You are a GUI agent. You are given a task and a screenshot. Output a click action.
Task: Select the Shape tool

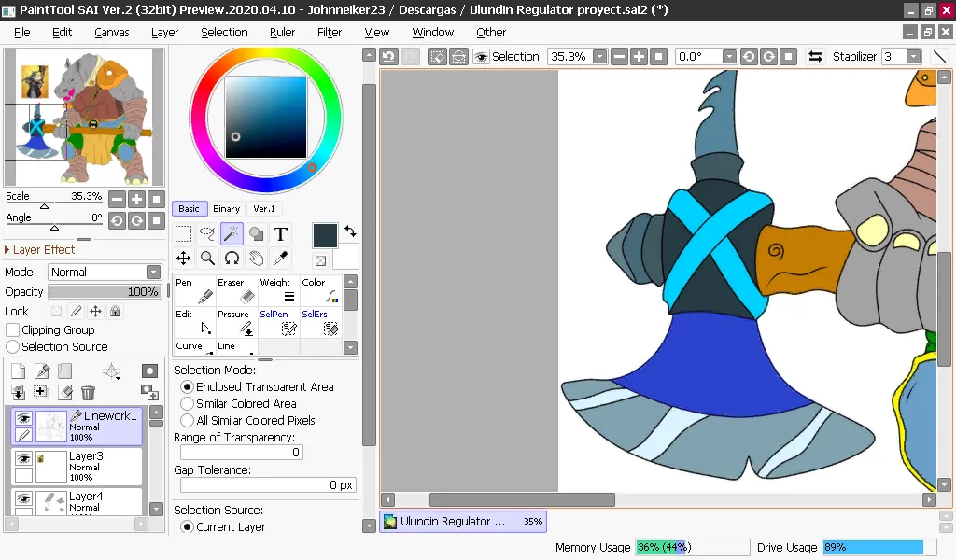[x=256, y=234]
